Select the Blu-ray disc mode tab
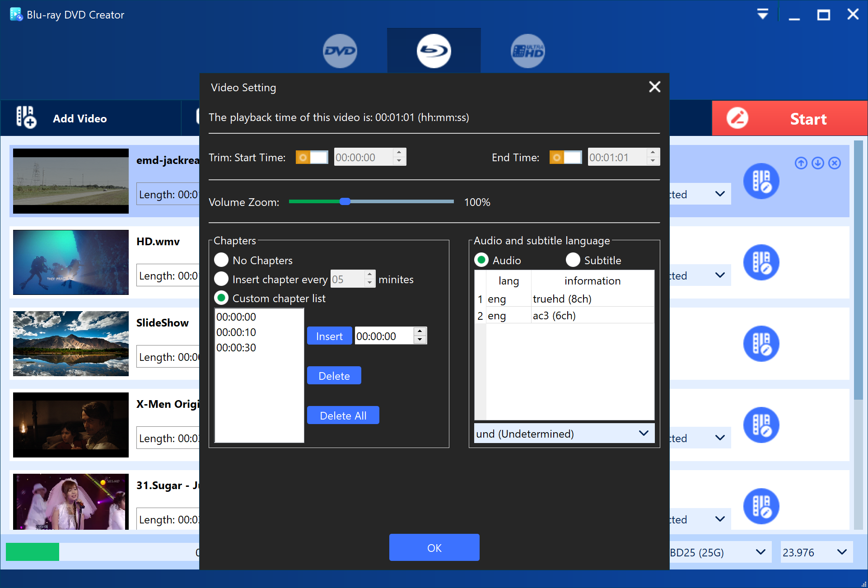This screenshot has width=868, height=588. tap(434, 51)
